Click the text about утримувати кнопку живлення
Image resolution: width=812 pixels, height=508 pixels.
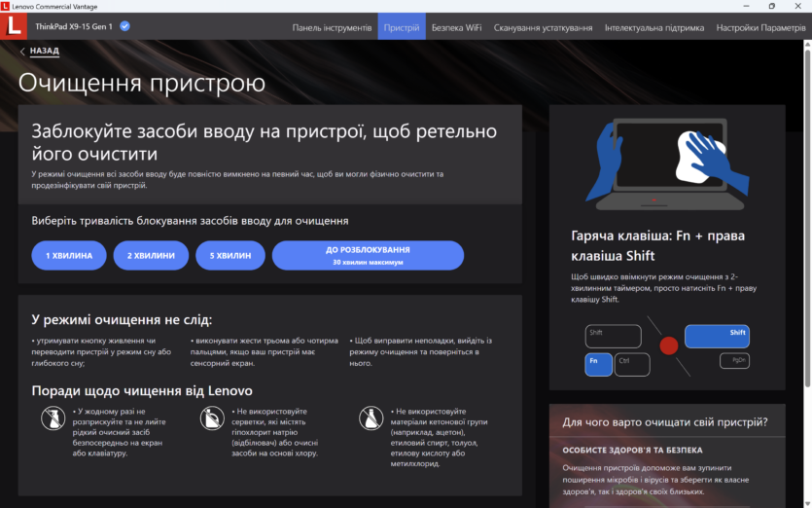point(102,352)
